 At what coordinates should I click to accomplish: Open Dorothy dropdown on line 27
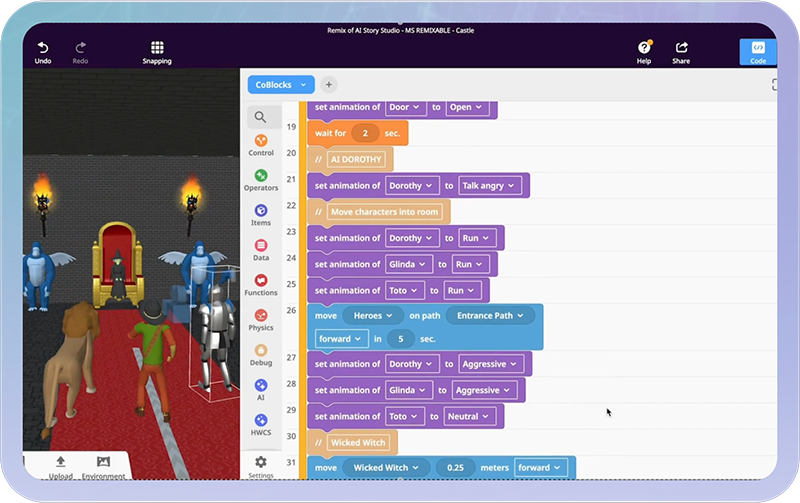(x=411, y=364)
